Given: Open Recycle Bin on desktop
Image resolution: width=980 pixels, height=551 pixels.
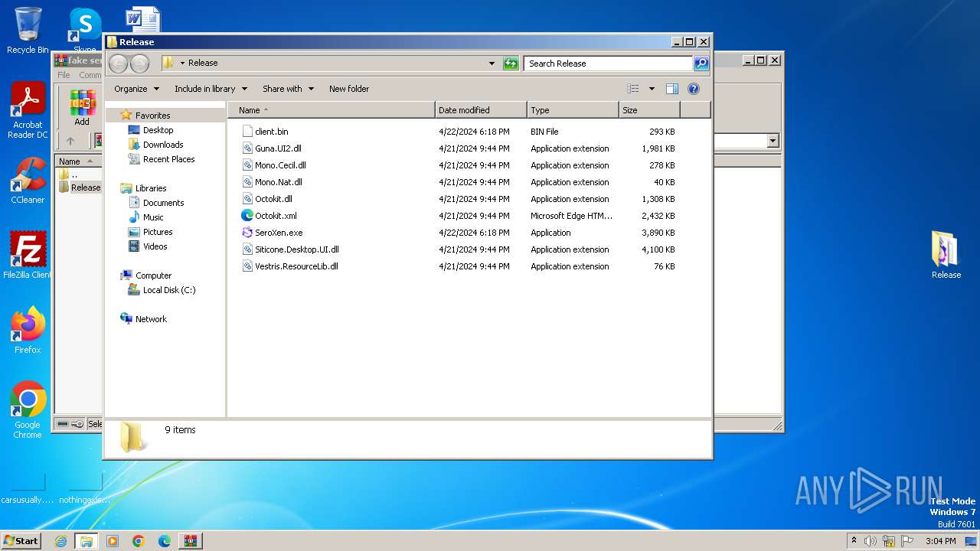Looking at the screenshot, I should point(28,31).
